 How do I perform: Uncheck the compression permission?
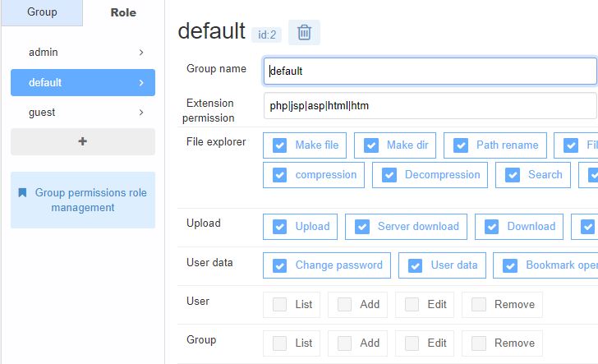coord(279,175)
